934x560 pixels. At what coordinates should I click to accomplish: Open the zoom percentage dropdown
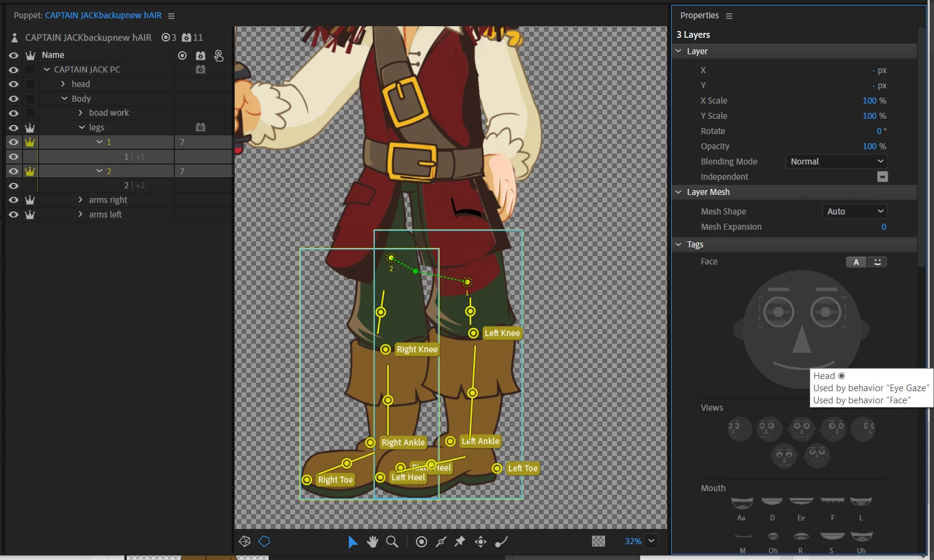pos(652,541)
